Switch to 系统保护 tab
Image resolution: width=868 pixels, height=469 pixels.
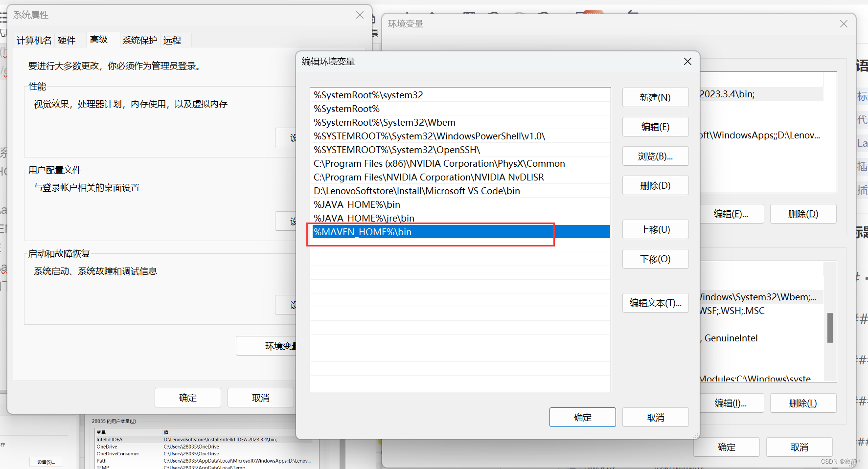tap(140, 40)
